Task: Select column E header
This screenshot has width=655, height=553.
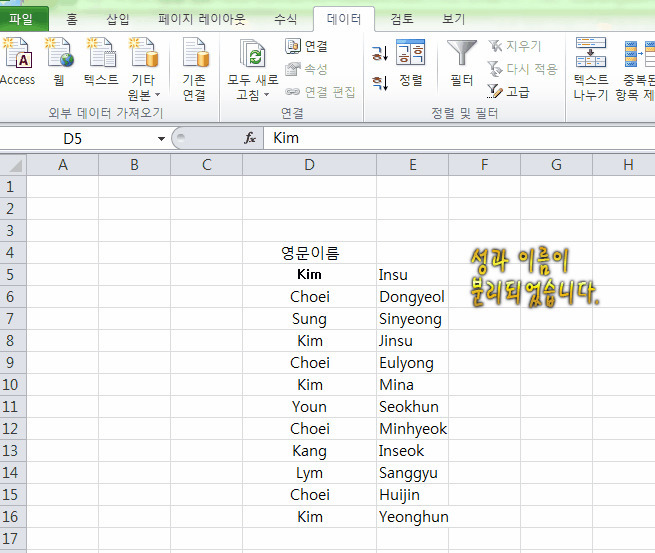Action: [412, 165]
